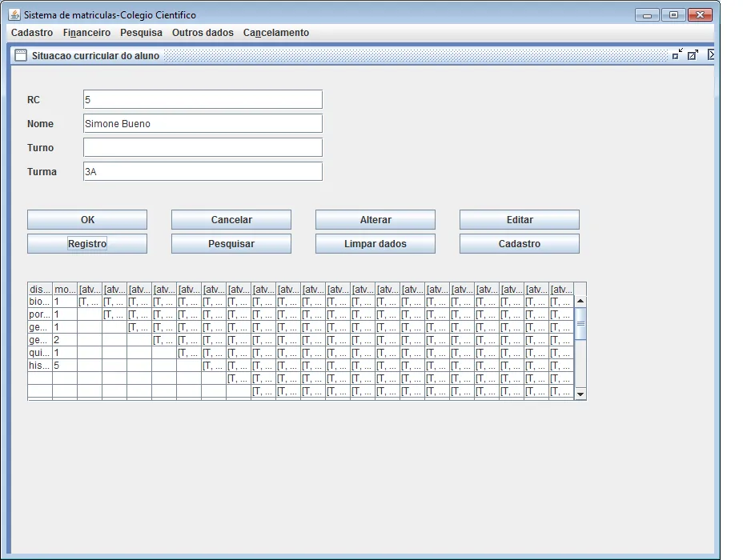The height and width of the screenshot is (560, 751).
Task: Click the Editar button
Action: coord(520,220)
